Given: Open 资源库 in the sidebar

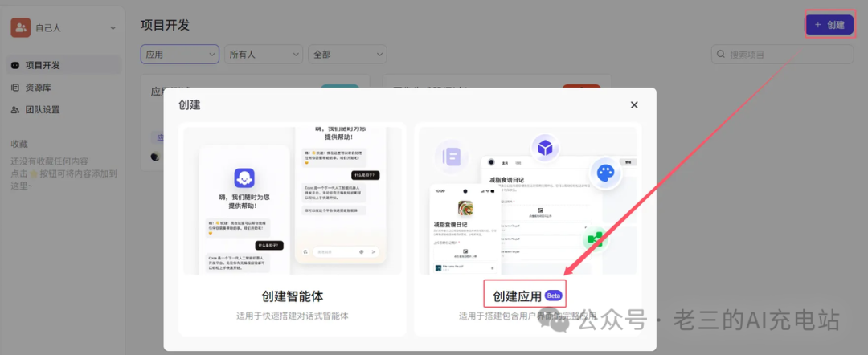Looking at the screenshot, I should [x=65, y=88].
